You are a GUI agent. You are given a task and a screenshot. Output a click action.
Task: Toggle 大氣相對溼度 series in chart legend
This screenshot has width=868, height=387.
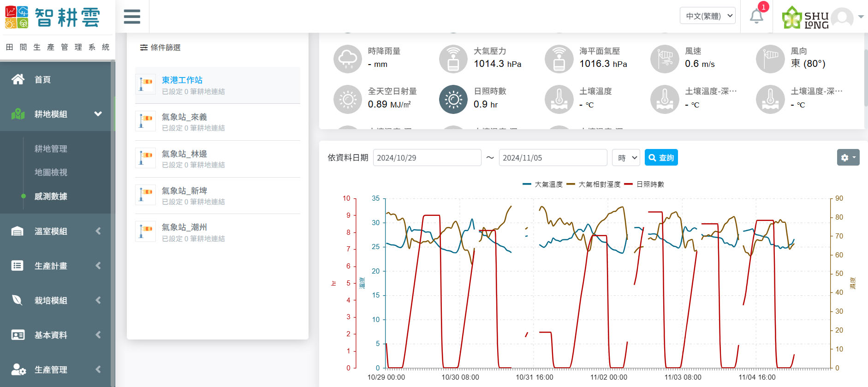coord(594,184)
